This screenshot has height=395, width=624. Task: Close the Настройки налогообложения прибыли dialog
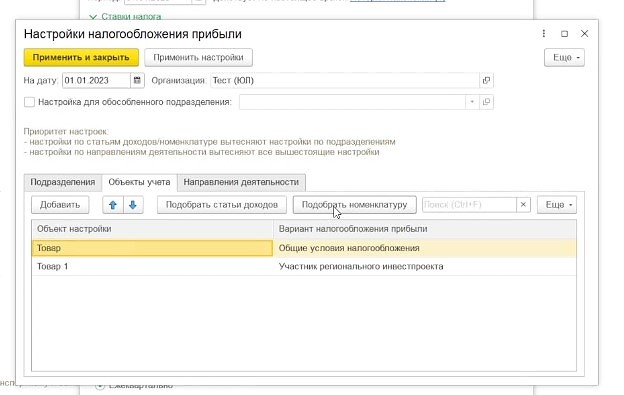[x=584, y=34]
